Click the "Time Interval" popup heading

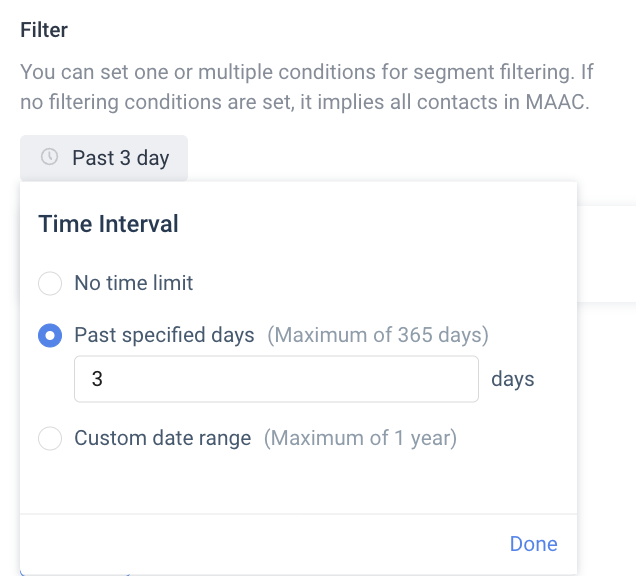tap(108, 224)
